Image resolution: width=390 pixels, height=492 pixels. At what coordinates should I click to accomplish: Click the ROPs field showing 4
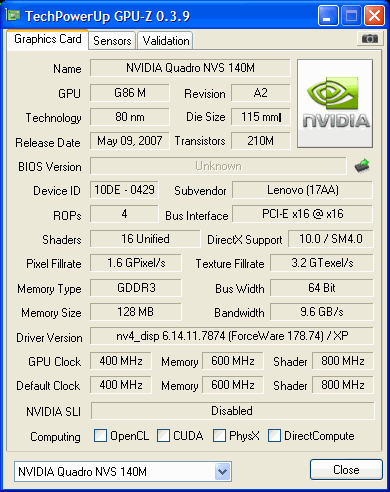click(124, 214)
